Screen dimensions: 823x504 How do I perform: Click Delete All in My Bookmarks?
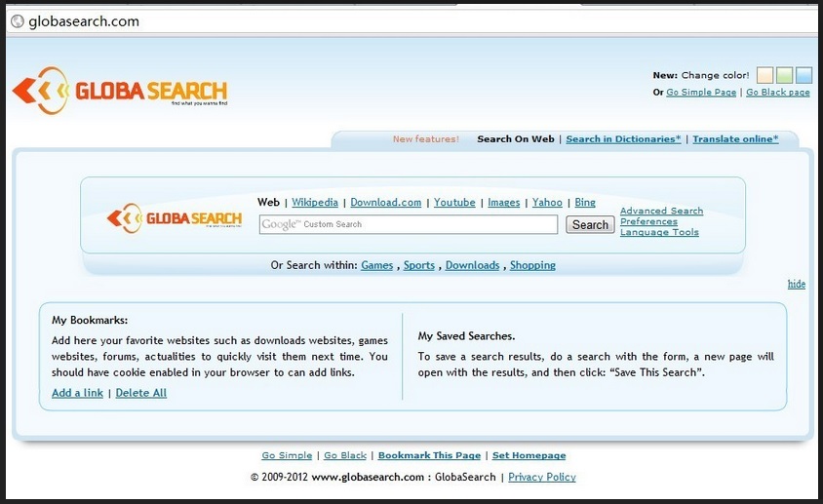pos(141,393)
